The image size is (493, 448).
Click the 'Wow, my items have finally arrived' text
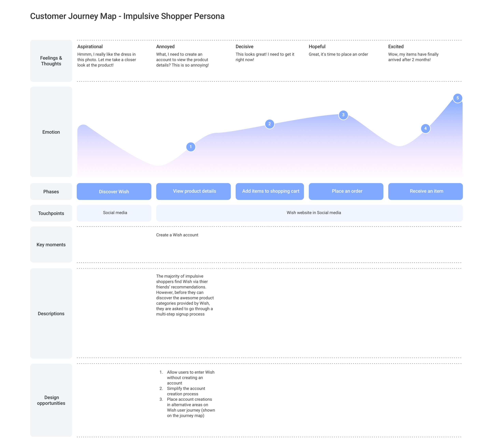point(413,57)
